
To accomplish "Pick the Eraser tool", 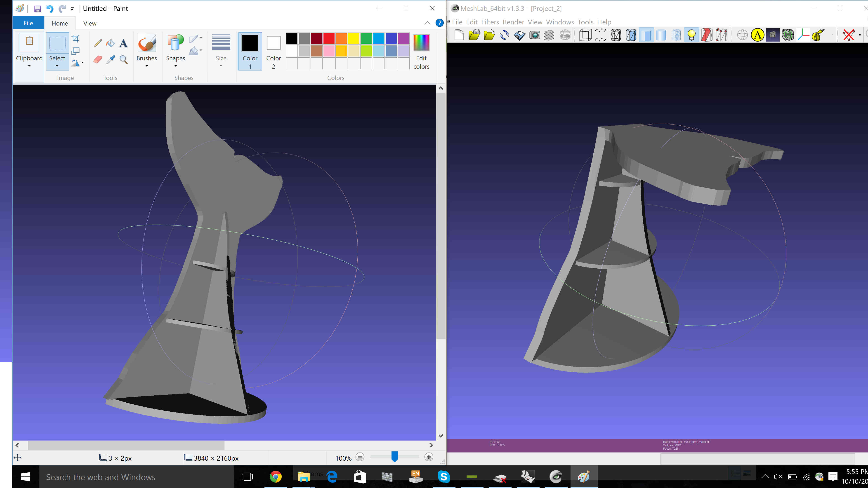I will [x=98, y=60].
